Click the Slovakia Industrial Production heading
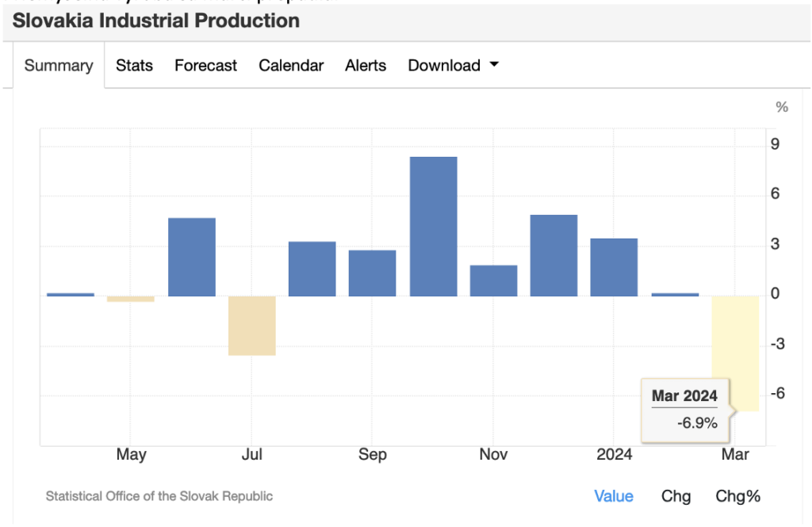The width and height of the screenshot is (812, 527). 156,21
